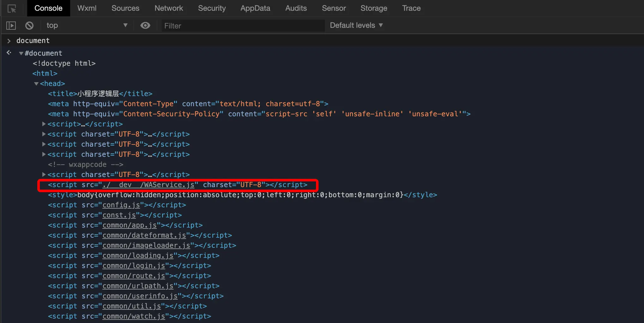Open the config.js source link
The height and width of the screenshot is (323, 644).
(x=121, y=205)
